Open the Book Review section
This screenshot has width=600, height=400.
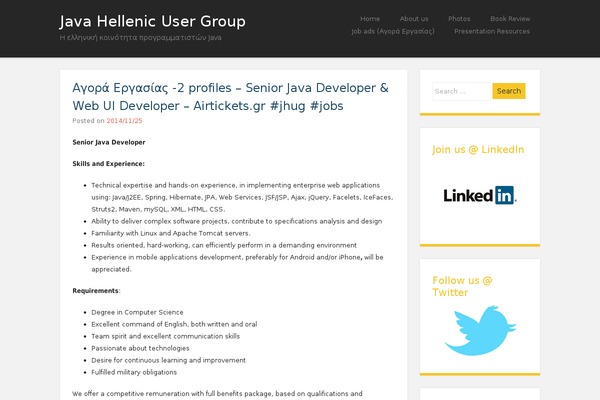point(510,19)
